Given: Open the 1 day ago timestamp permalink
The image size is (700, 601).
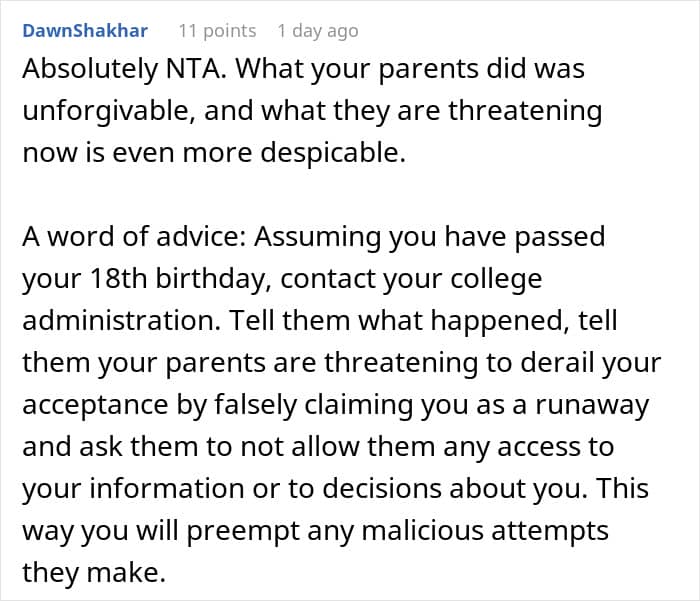Looking at the screenshot, I should pos(318,31).
